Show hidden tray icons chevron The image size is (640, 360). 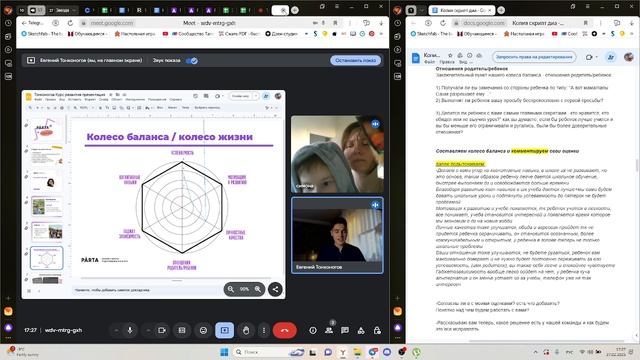coord(536,351)
